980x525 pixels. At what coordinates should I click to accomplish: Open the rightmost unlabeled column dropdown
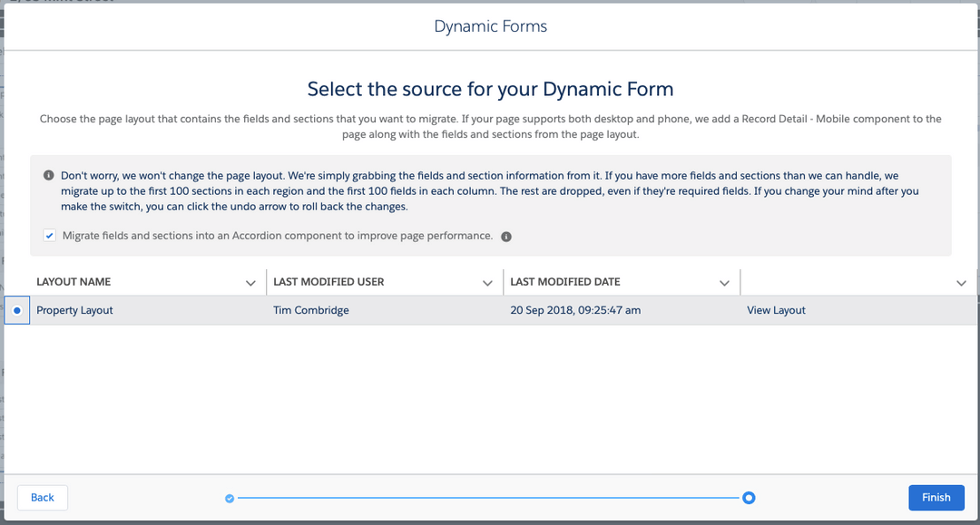[x=962, y=282]
